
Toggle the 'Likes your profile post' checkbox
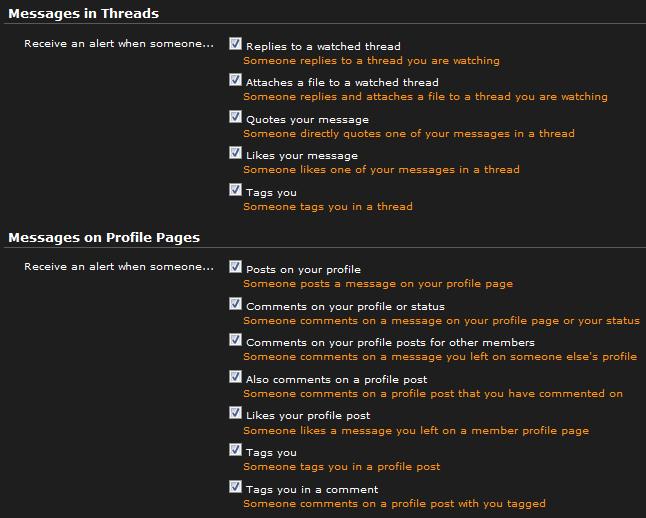236,413
